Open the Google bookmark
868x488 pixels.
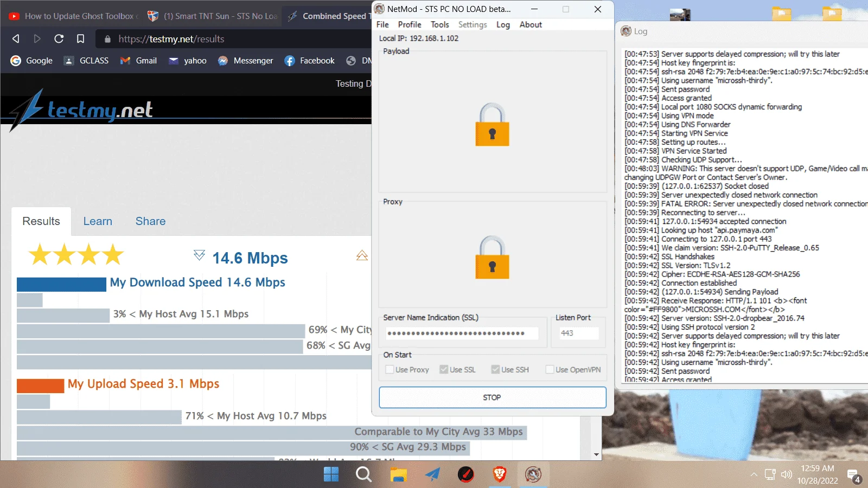(31, 61)
